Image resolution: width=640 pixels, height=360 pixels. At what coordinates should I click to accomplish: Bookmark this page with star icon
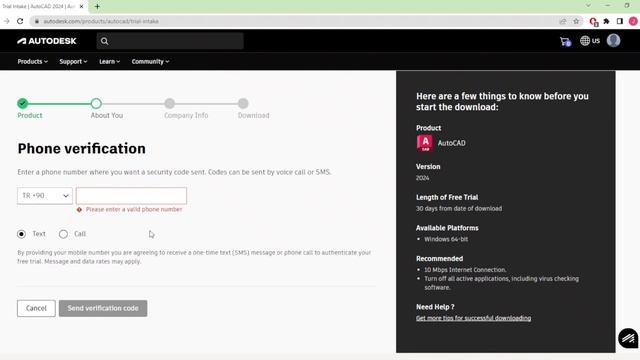point(576,21)
